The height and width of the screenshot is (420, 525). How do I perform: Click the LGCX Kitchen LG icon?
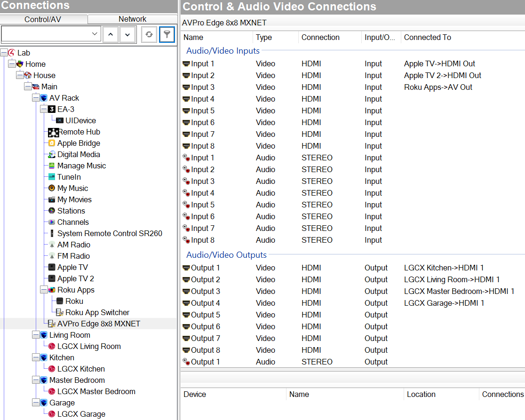[52, 369]
